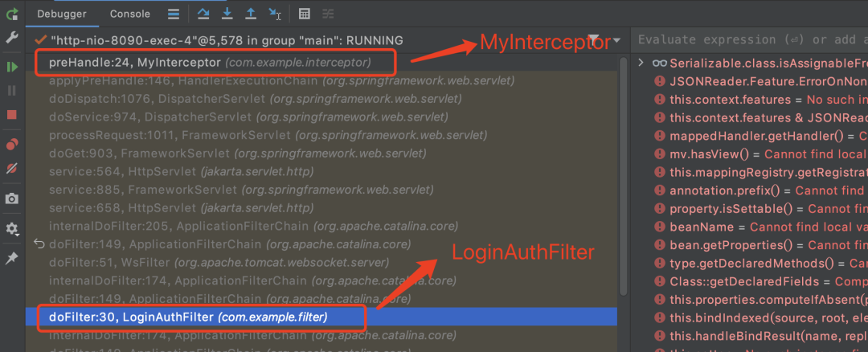Screen dimensions: 868x352
Task: Click the show execution point lines icon
Action: 174,14
